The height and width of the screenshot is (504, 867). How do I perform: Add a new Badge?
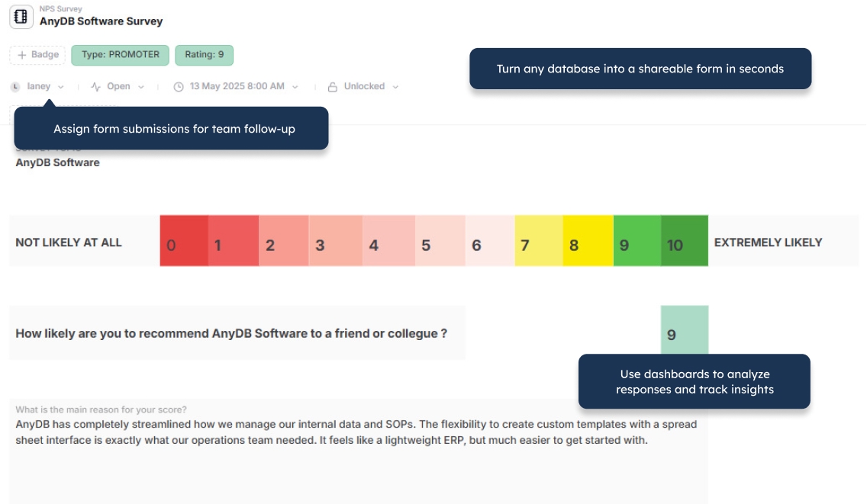[x=37, y=55]
